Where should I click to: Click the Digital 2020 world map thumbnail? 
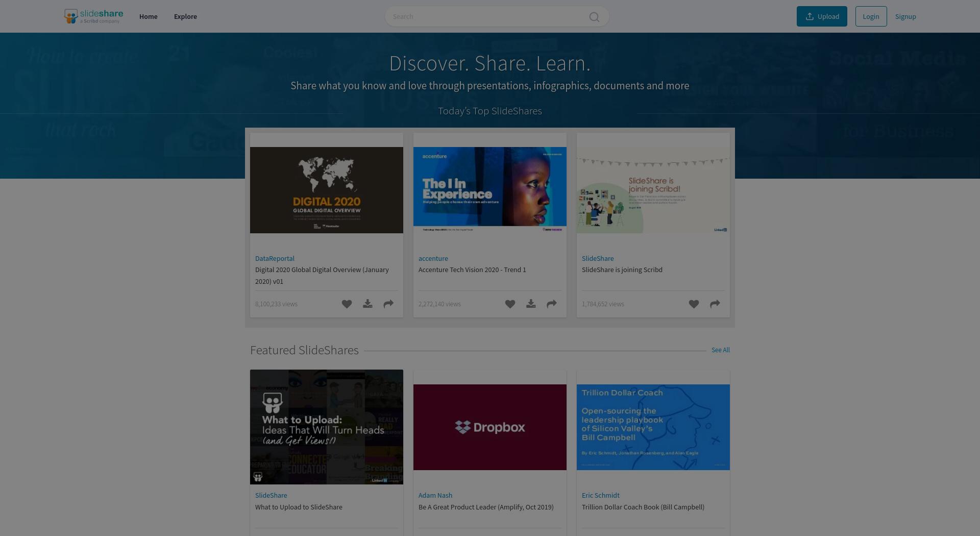pos(327,190)
